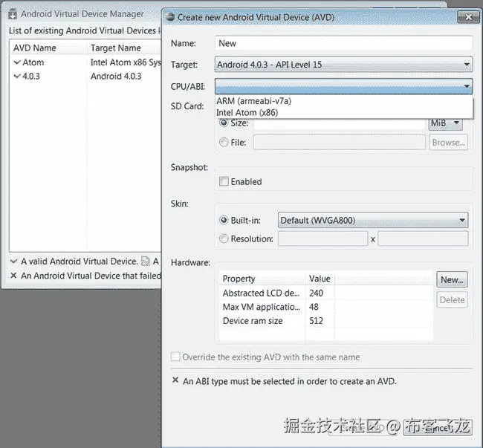The height and width of the screenshot is (448, 483).
Task: Close the Create new AVD dialog
Action: tap(468, 17)
